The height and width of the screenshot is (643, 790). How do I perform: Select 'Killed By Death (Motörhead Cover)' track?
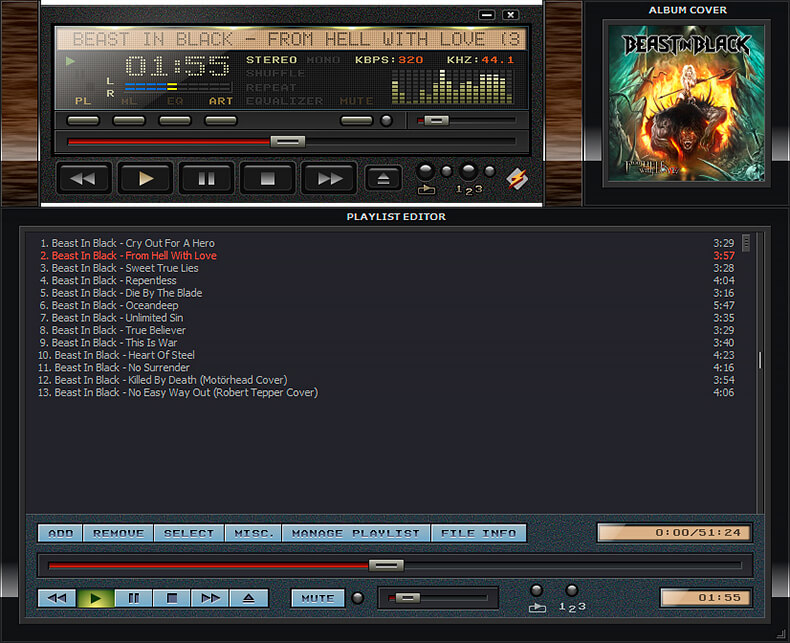coord(387,380)
